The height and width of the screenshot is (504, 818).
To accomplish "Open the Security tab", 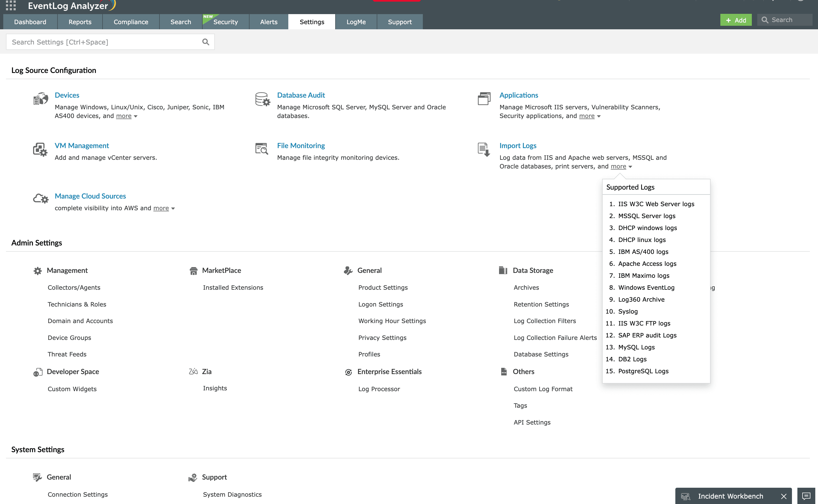I will point(226,22).
